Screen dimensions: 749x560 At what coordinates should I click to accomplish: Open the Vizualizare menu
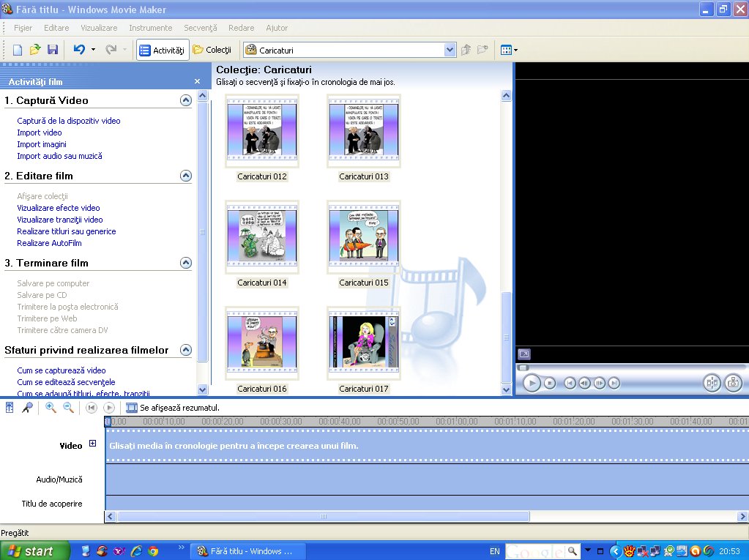[99, 28]
